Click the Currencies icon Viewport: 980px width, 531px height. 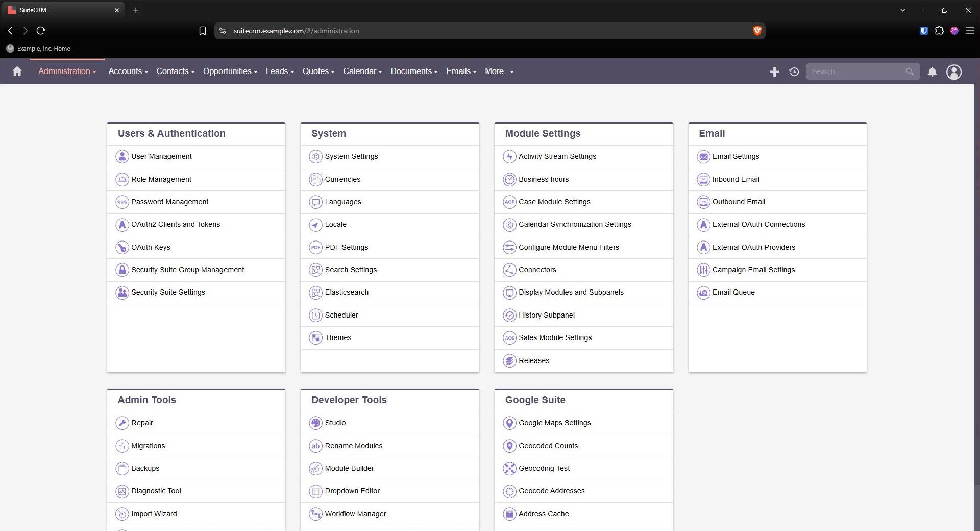tap(315, 179)
